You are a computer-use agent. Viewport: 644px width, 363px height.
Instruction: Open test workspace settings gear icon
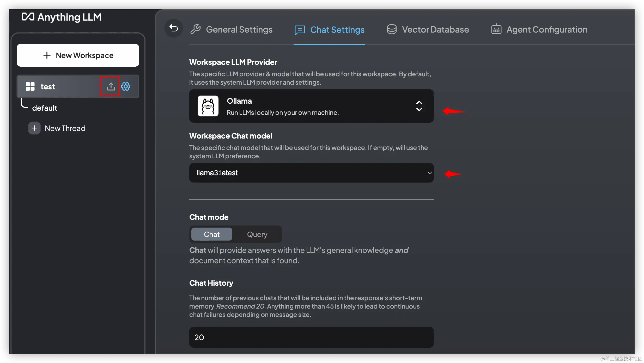pyautogui.click(x=126, y=86)
